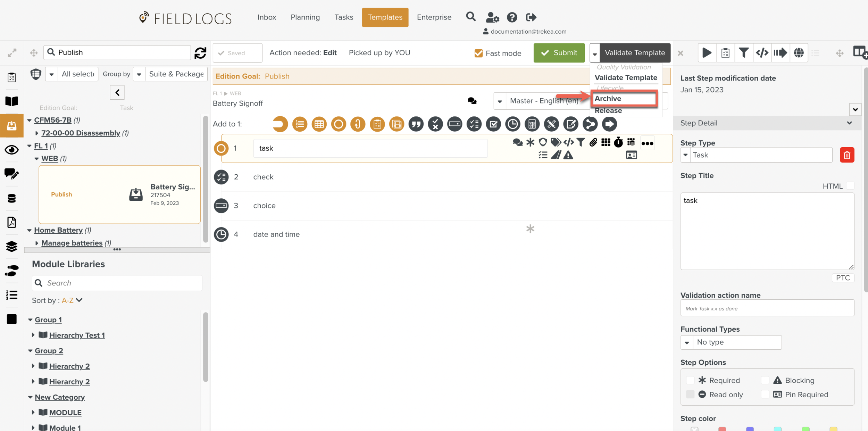Click the filter funnel icon in top toolbar
868x431 pixels.
(x=743, y=53)
